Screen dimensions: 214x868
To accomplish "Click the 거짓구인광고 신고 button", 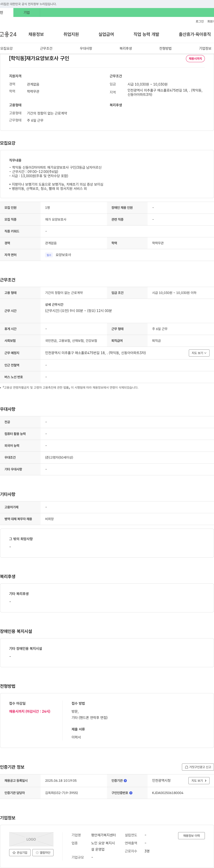I will tap(198, 767).
